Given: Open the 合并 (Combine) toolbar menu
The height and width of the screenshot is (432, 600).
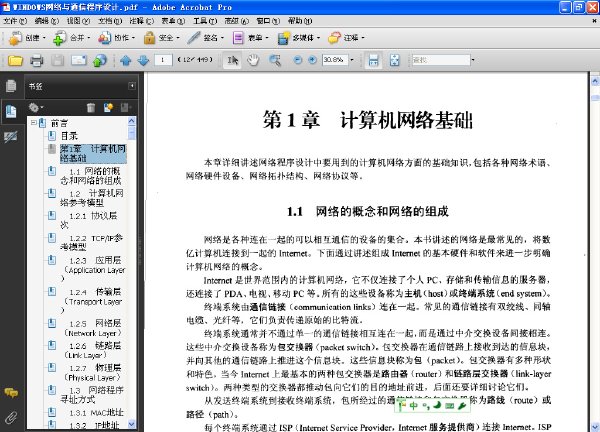Looking at the screenshot, I should point(71,38).
